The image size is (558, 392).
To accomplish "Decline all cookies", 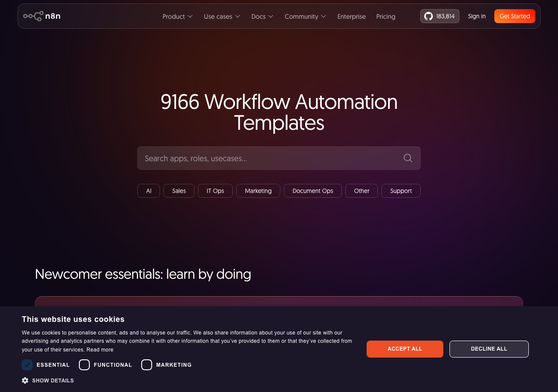I will [489, 349].
